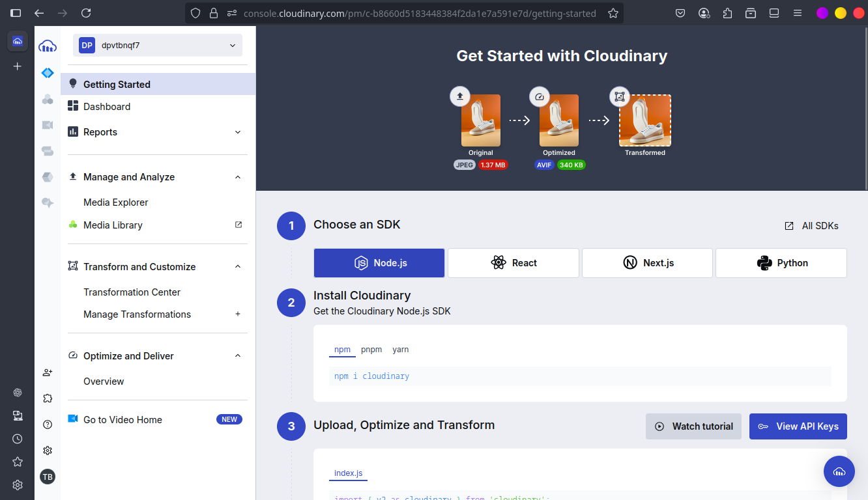
Task: Select the React SDK option
Action: [514, 263]
